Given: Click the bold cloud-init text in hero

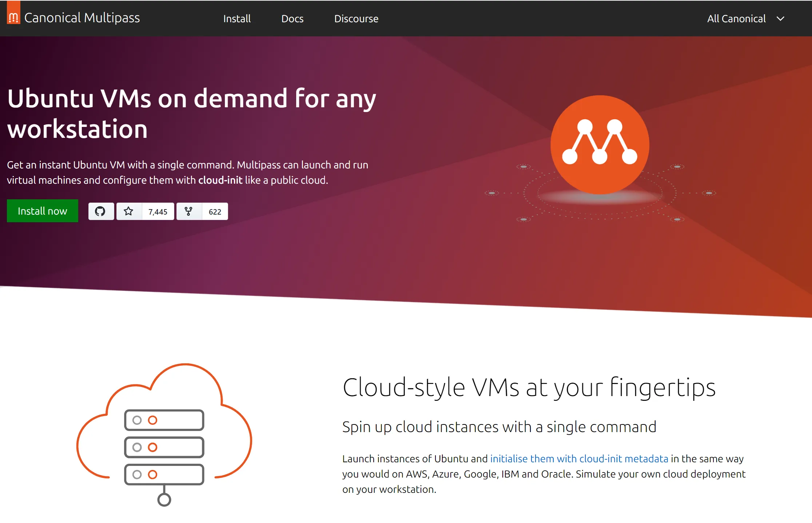Looking at the screenshot, I should [220, 180].
